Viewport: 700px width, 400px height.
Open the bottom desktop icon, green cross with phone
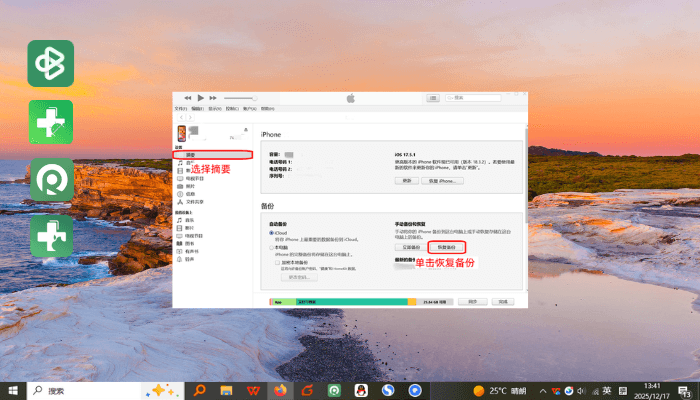[x=51, y=236]
